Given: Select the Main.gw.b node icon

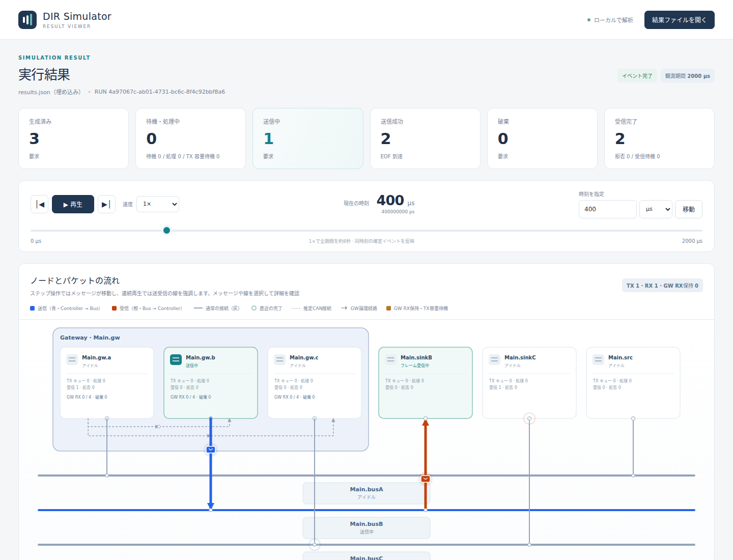Looking at the screenshot, I should 176,359.
